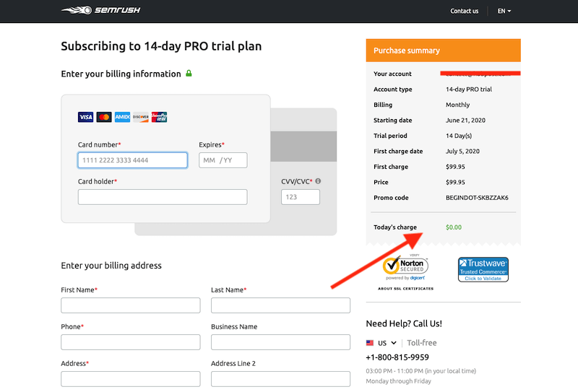Focus the Address Line 2 field
The image size is (578, 392).
[280, 379]
